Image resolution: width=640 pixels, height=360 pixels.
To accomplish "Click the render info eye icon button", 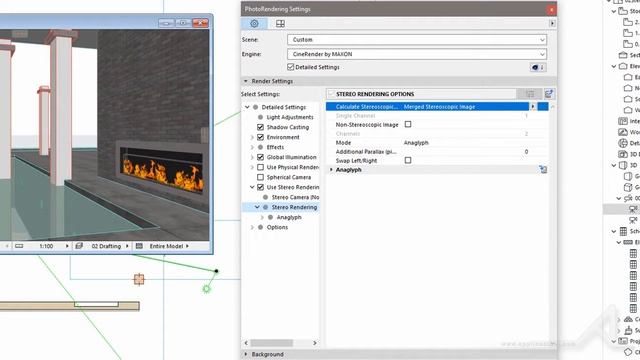I will [538, 67].
